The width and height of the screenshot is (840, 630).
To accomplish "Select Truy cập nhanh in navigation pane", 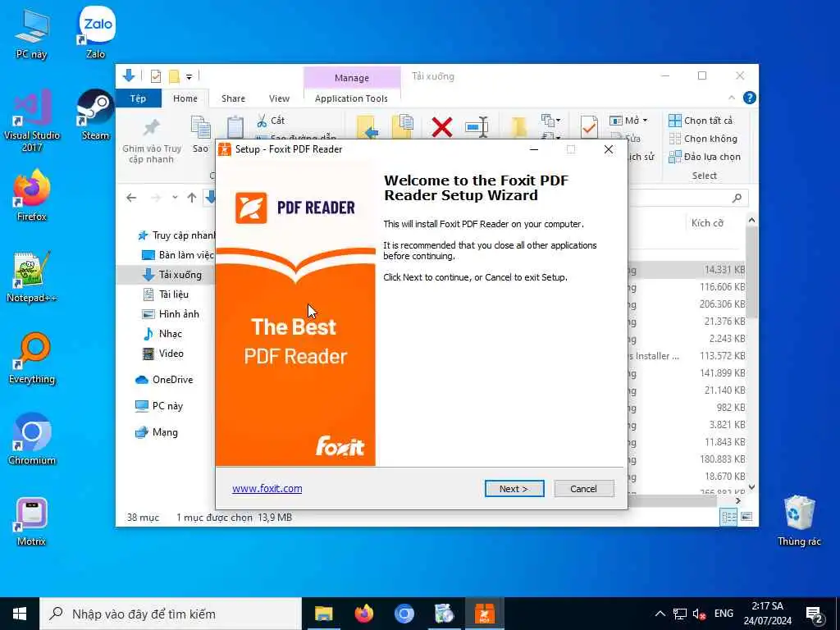I will [x=176, y=235].
